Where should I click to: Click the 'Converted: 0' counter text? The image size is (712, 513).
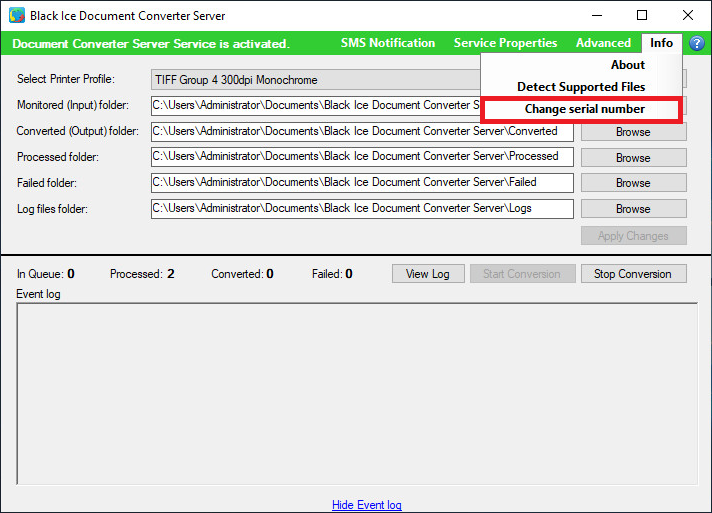pyautogui.click(x=242, y=274)
